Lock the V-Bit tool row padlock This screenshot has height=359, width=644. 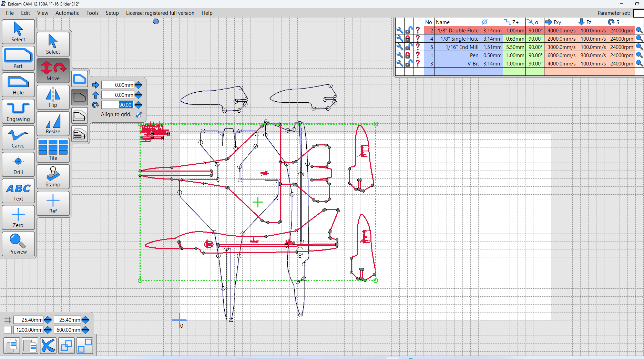point(408,63)
